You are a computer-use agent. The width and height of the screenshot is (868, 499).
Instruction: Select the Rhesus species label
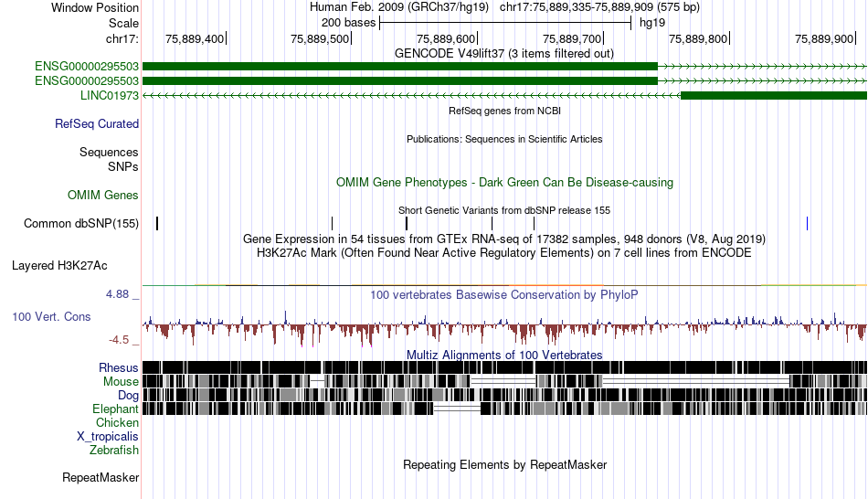pos(119,367)
